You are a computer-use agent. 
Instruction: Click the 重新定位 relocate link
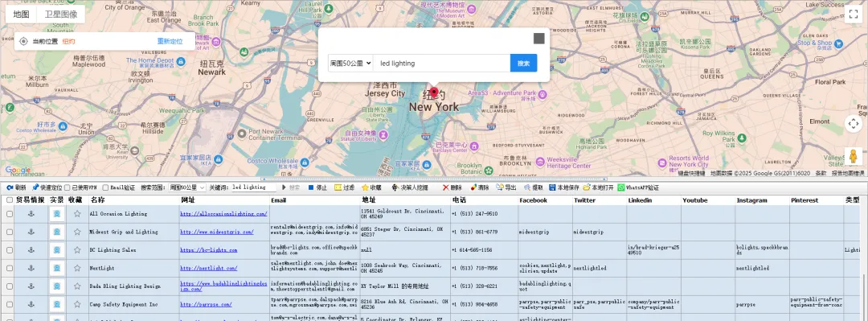(x=170, y=41)
